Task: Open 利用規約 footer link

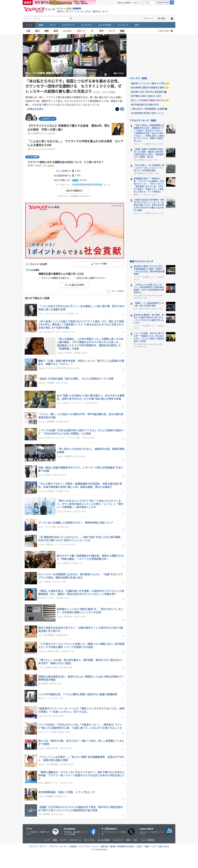Action: [x=73, y=846]
